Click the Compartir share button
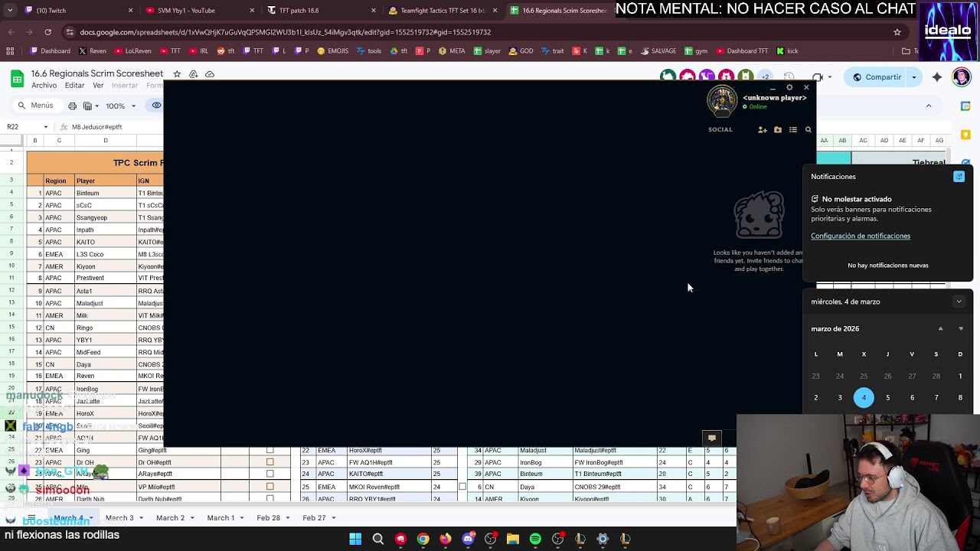 coord(875,77)
